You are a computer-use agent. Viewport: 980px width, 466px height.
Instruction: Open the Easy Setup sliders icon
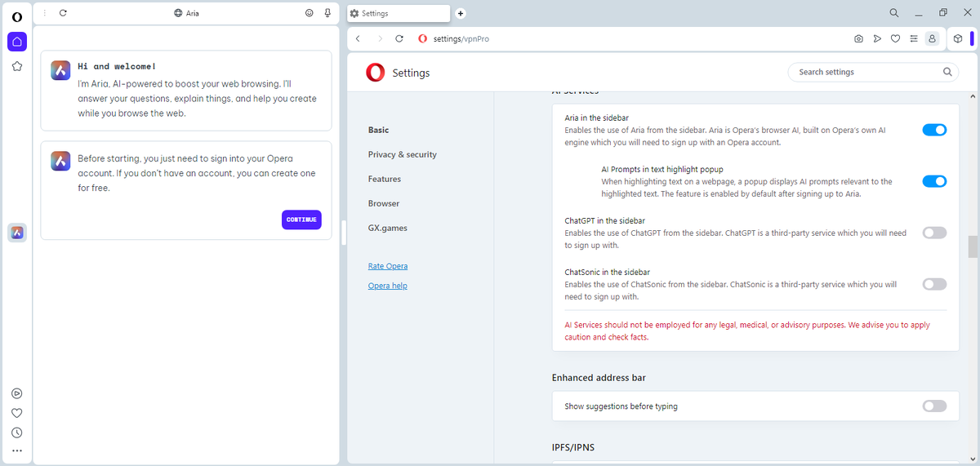[913, 38]
